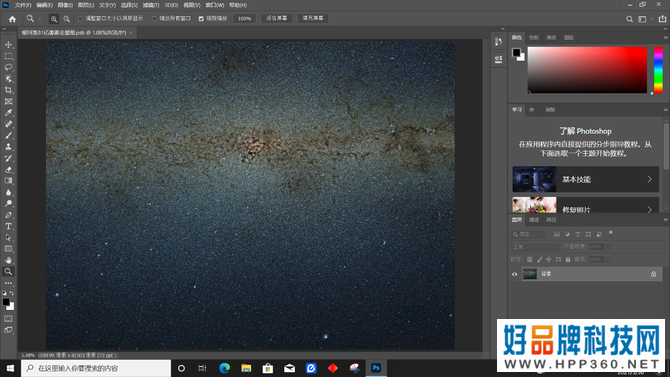Open the layer filter type dropdown

(529, 234)
